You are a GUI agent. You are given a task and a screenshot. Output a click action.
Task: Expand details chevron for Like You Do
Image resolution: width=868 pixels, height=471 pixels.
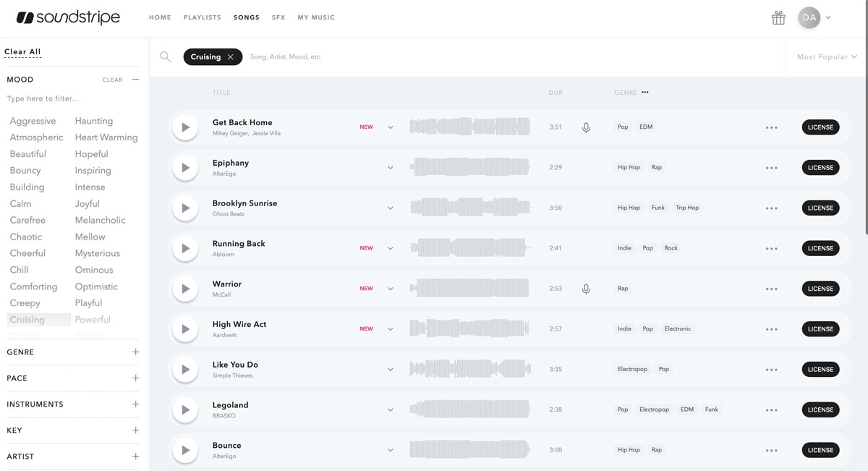click(x=391, y=370)
